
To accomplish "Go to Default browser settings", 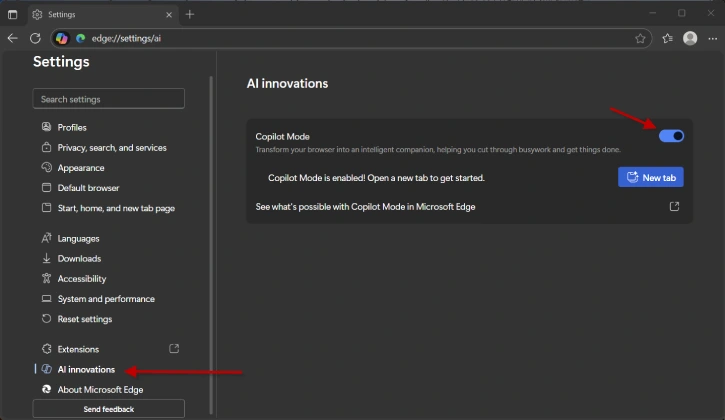I will click(88, 188).
